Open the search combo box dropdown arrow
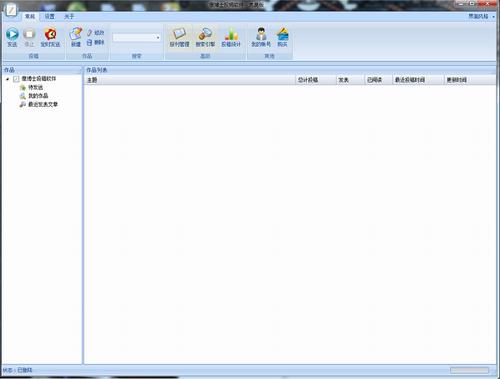This screenshot has width=500, height=379. (x=158, y=38)
